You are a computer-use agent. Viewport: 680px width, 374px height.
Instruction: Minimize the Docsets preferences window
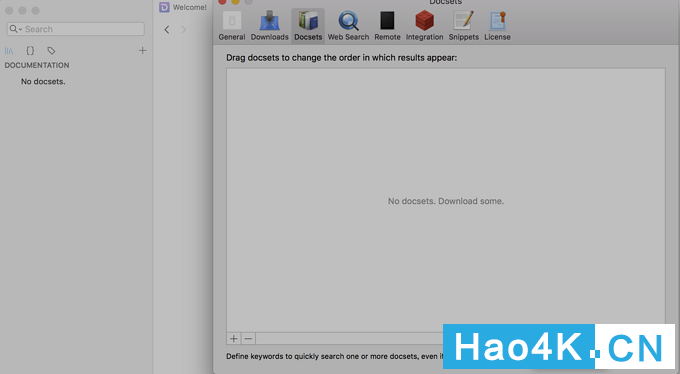(235, 1)
